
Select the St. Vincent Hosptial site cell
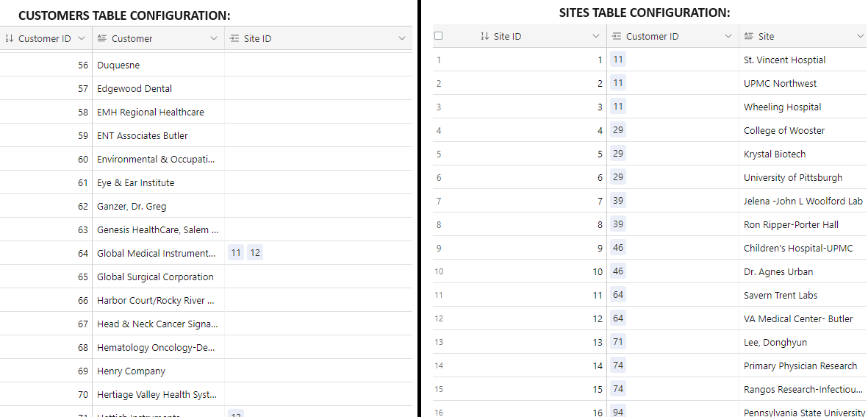[803, 60]
